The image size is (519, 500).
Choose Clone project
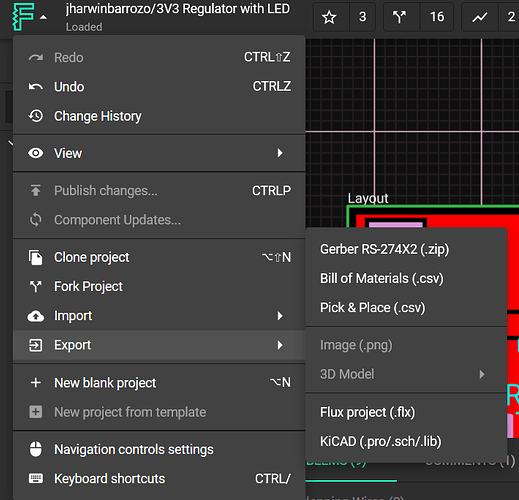coord(159,257)
